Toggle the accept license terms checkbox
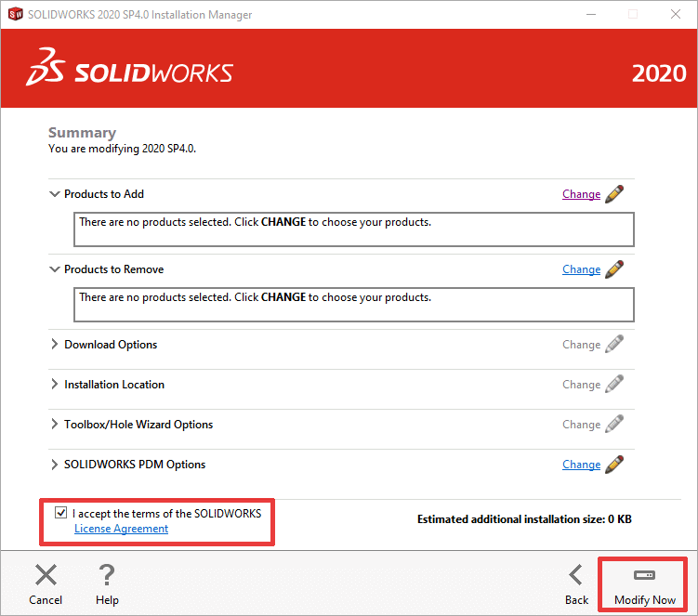698x616 pixels. (60, 513)
